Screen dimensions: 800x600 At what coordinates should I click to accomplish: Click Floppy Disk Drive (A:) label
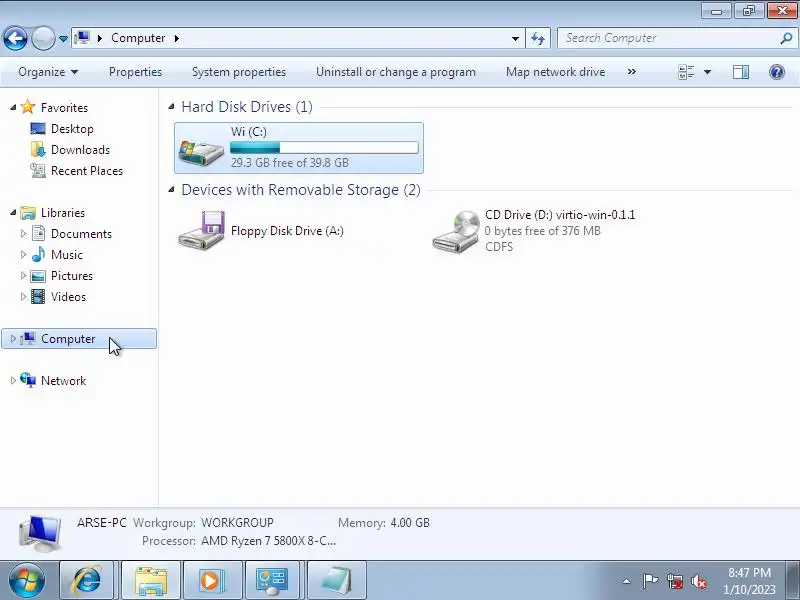click(287, 231)
